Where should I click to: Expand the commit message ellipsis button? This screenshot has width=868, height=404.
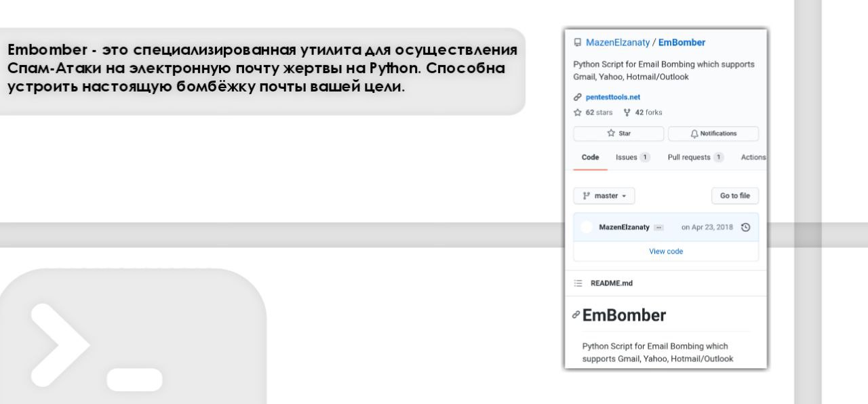click(657, 227)
